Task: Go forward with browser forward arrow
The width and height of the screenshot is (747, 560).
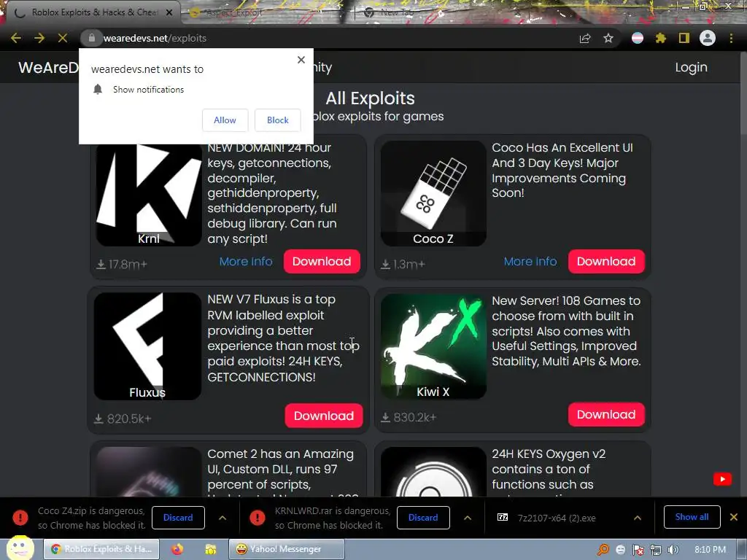Action: (39, 38)
